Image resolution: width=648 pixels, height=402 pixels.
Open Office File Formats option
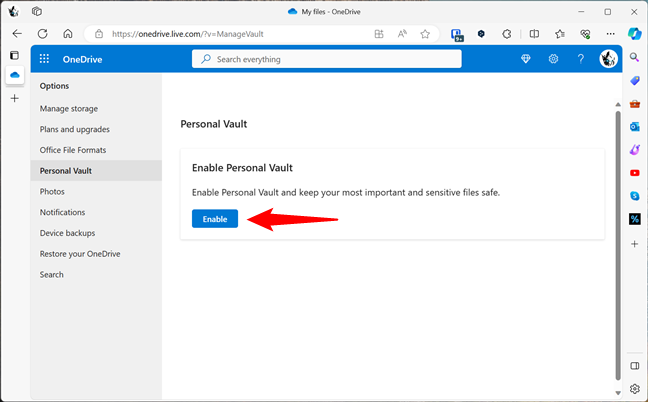pyautogui.click(x=73, y=150)
